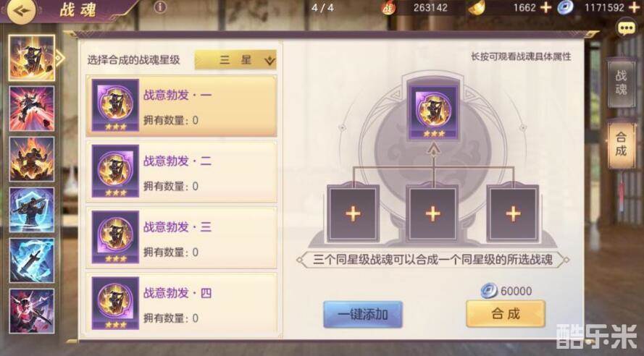The image size is (644, 356).
Task: Select 战意勃发·三 list entry
Action: (181, 238)
